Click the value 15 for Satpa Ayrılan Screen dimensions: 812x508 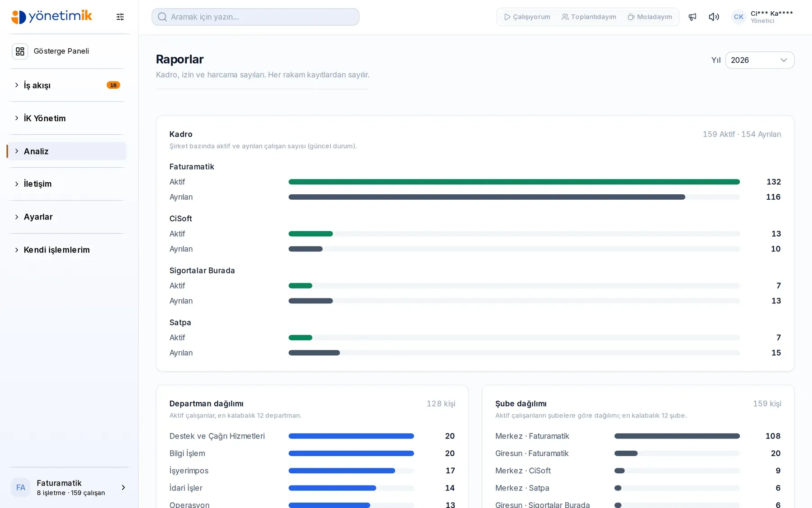[776, 352]
